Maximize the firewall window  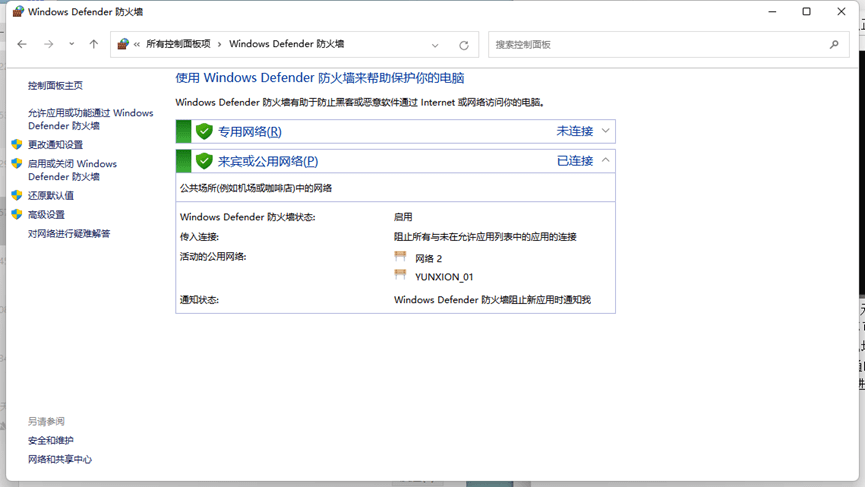(807, 12)
